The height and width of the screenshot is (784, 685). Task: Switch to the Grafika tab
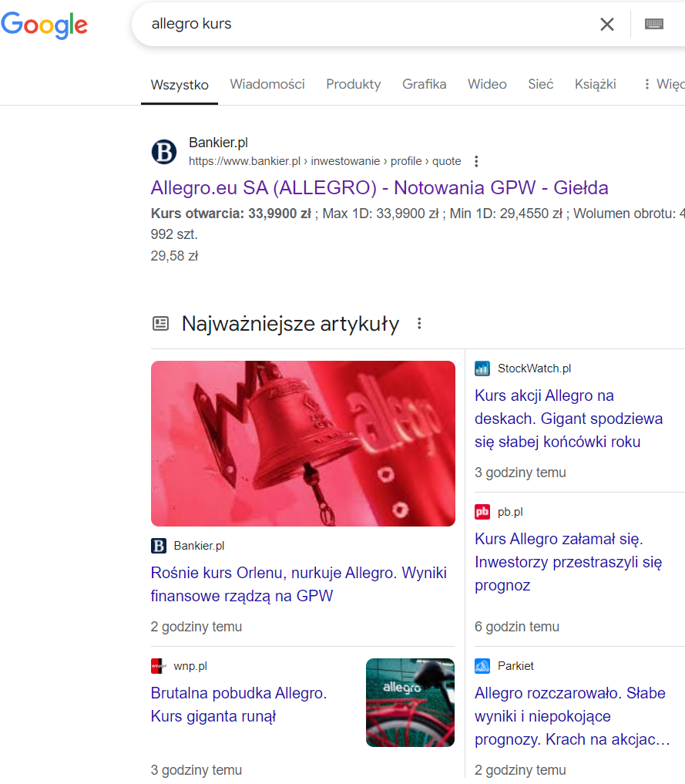[x=424, y=84]
